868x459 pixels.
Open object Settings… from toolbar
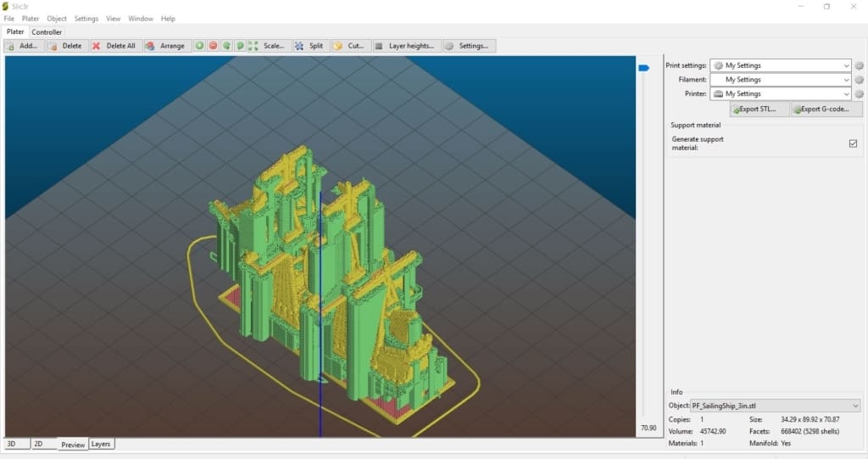point(468,46)
